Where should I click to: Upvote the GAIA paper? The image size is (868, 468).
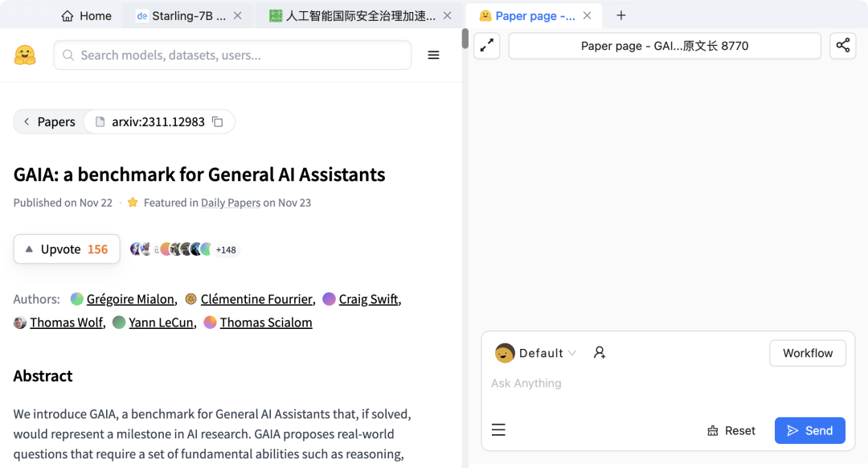[x=67, y=249]
